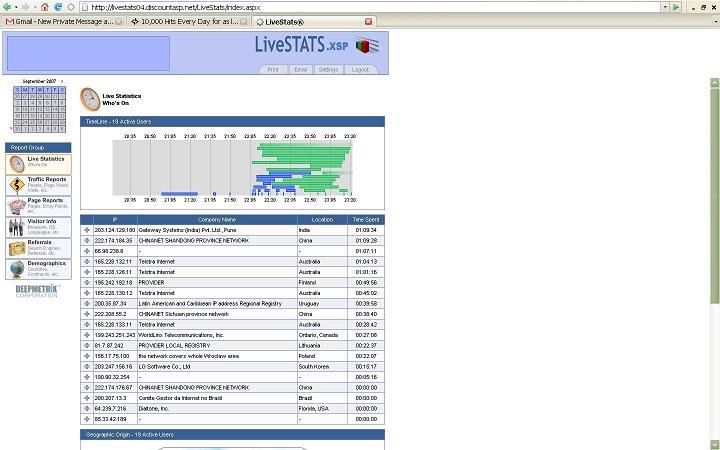The height and width of the screenshot is (450, 720).
Task: Sort by the IP column header
Action: pyautogui.click(x=115, y=219)
